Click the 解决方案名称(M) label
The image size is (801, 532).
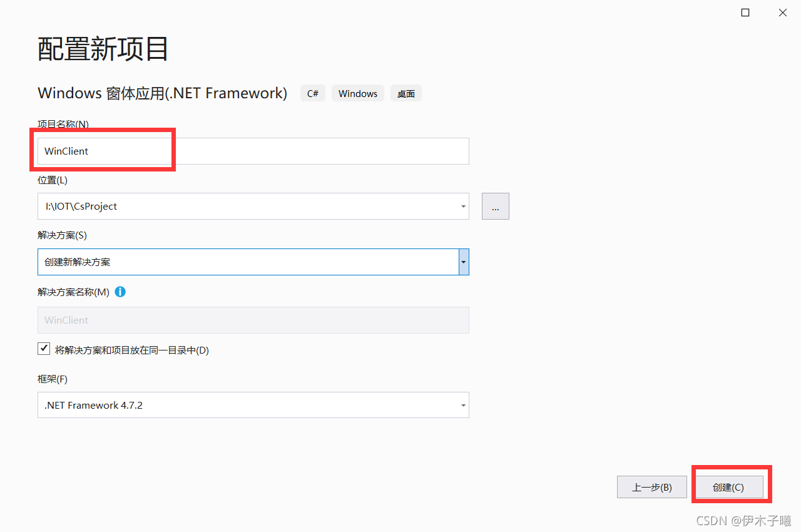[x=73, y=292]
